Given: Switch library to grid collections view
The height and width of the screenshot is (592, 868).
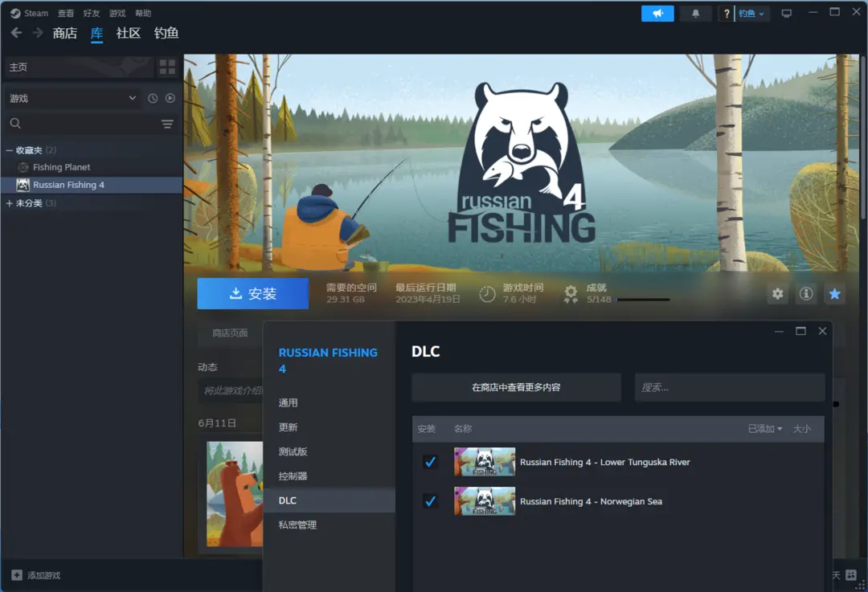Looking at the screenshot, I should tap(167, 67).
